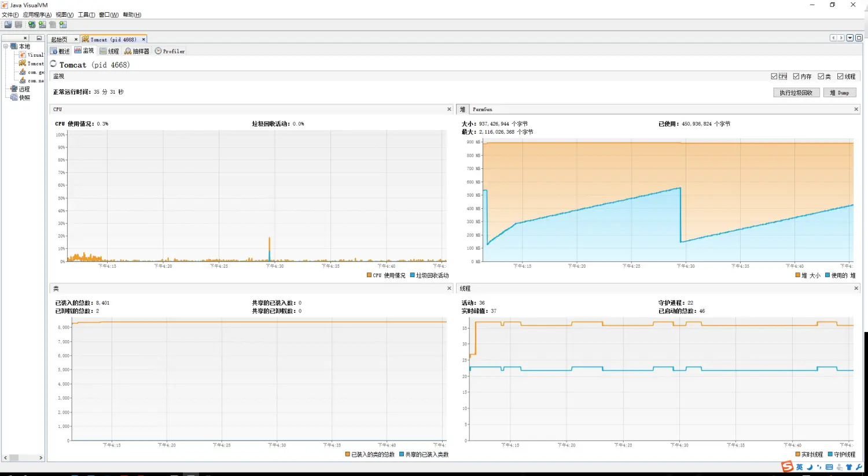868x476 pixels.
Task: Open the Profiler sub-tab
Action: [x=170, y=51]
